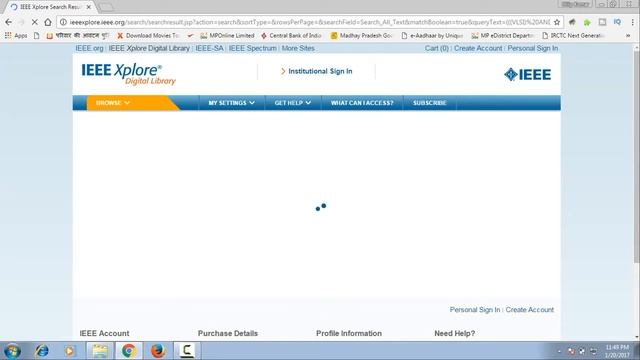Click Create Account near the footer
Screen dimensions: 640x360
click(530, 310)
